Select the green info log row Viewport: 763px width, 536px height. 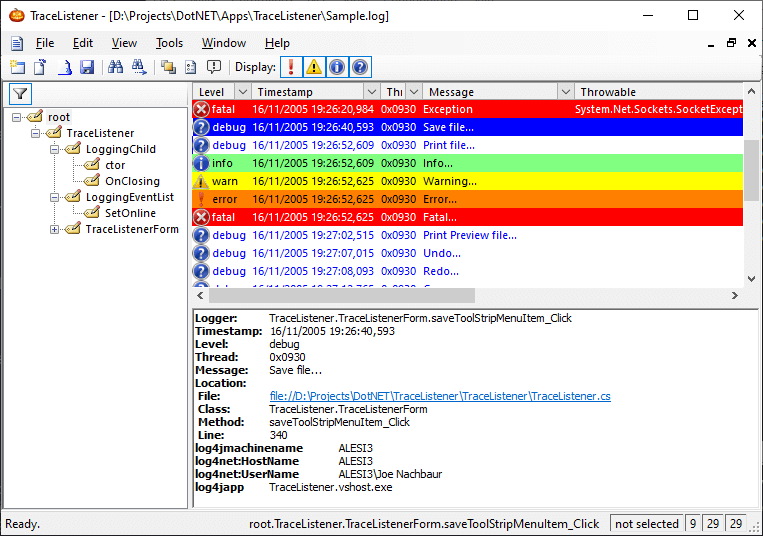pos(400,163)
